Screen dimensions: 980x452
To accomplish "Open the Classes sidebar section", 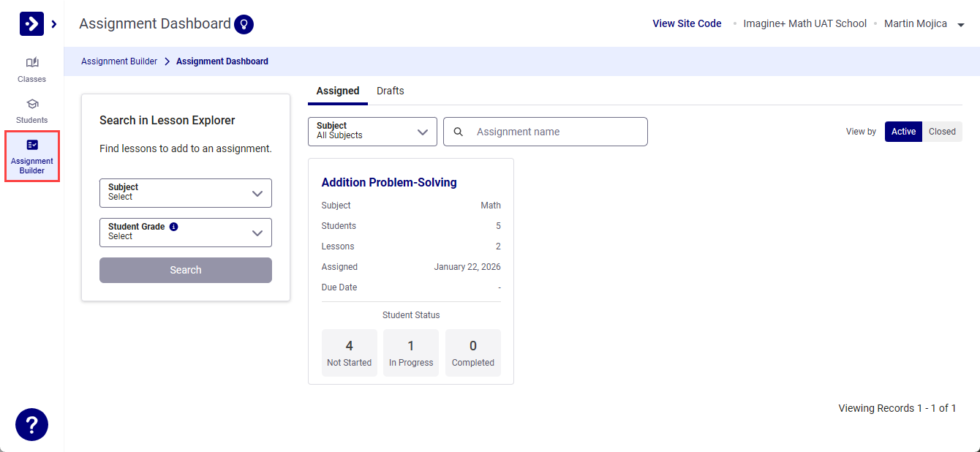I will 31,69.
